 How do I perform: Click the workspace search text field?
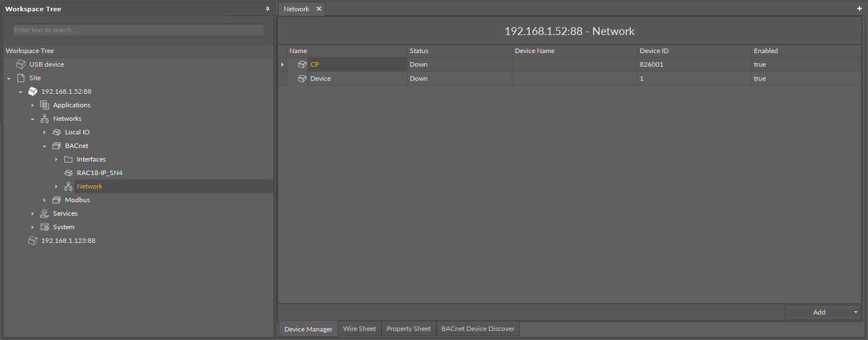coord(137,29)
